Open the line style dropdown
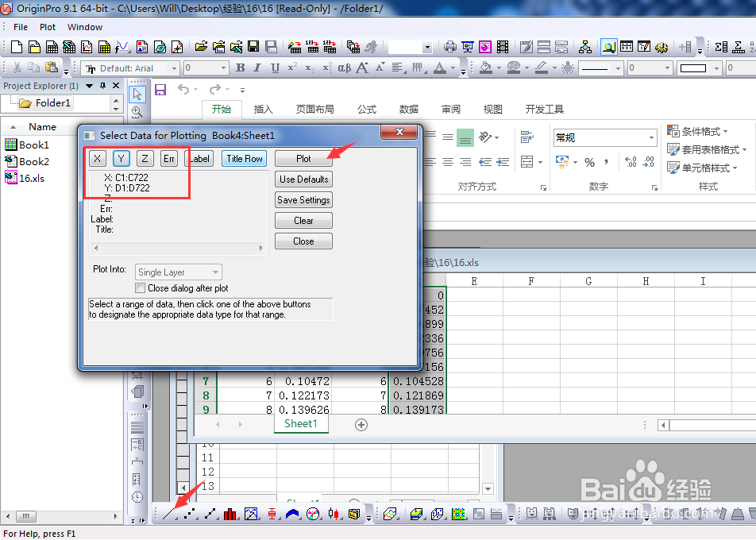Screen dimensions: 756x540 pos(618,68)
